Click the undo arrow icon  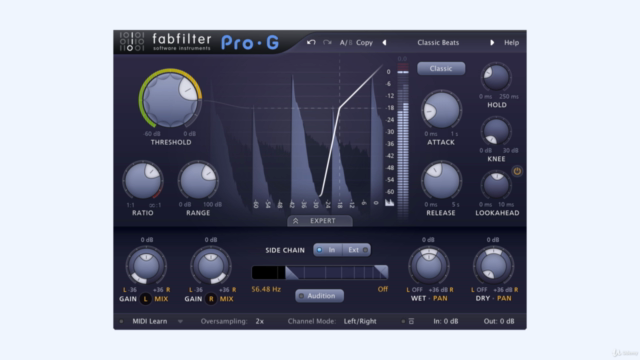(311, 42)
